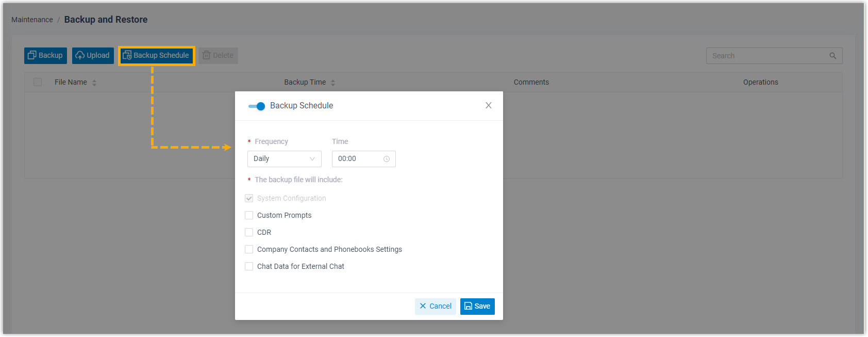Click the clock icon in Time field
The image size is (868, 337).
coord(387,159)
